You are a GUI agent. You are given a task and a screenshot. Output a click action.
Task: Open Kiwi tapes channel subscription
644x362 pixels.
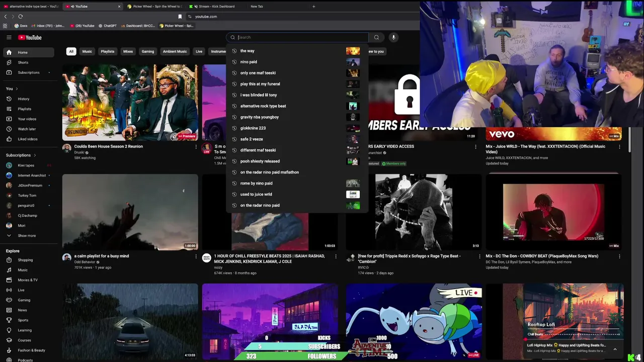coord(28,165)
